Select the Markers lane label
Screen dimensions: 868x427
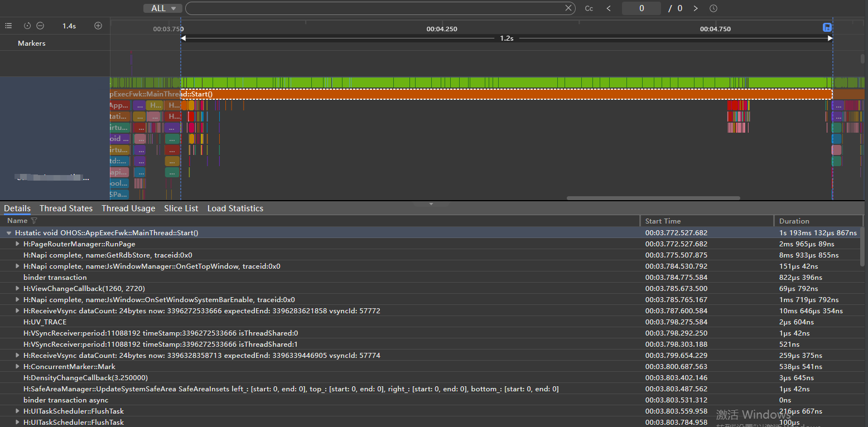click(x=32, y=43)
